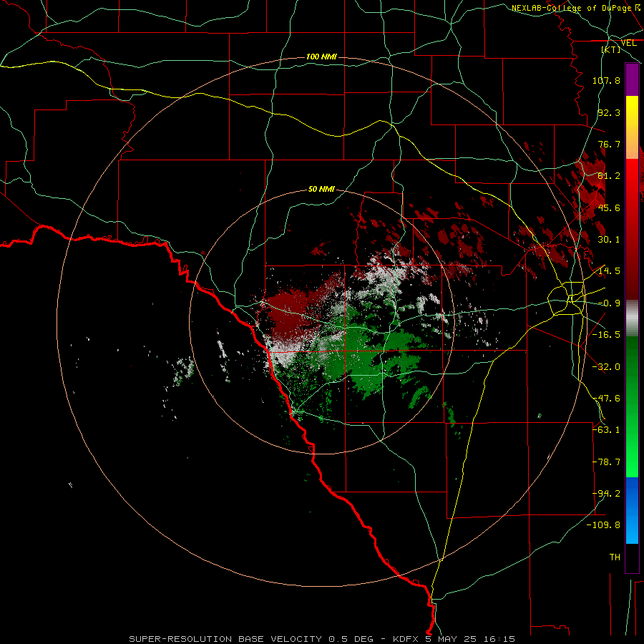Click the 30.1 legend value
The width and height of the screenshot is (644, 644).
click(609, 240)
